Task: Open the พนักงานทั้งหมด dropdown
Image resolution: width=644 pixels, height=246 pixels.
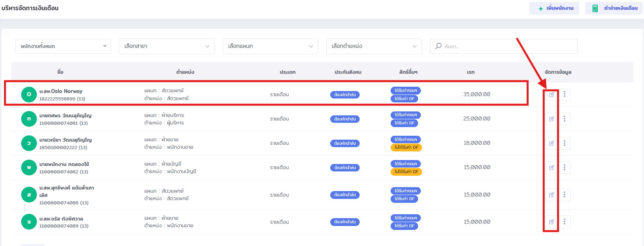Action: (x=63, y=46)
